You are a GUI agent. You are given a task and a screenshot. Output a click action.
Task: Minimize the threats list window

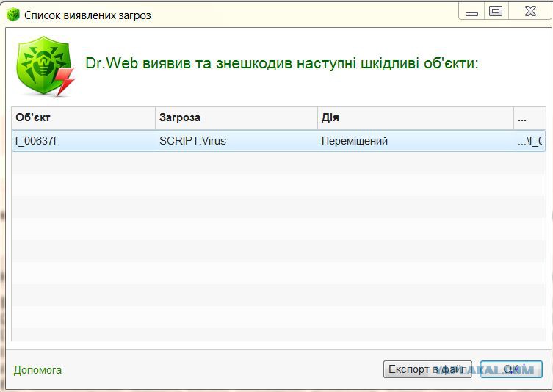[471, 12]
